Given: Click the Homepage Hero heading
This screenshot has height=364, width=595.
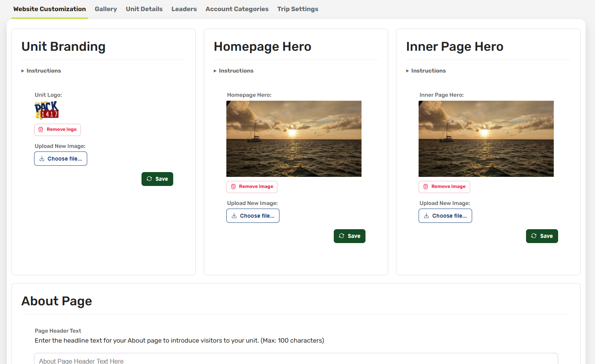Looking at the screenshot, I should [262, 47].
